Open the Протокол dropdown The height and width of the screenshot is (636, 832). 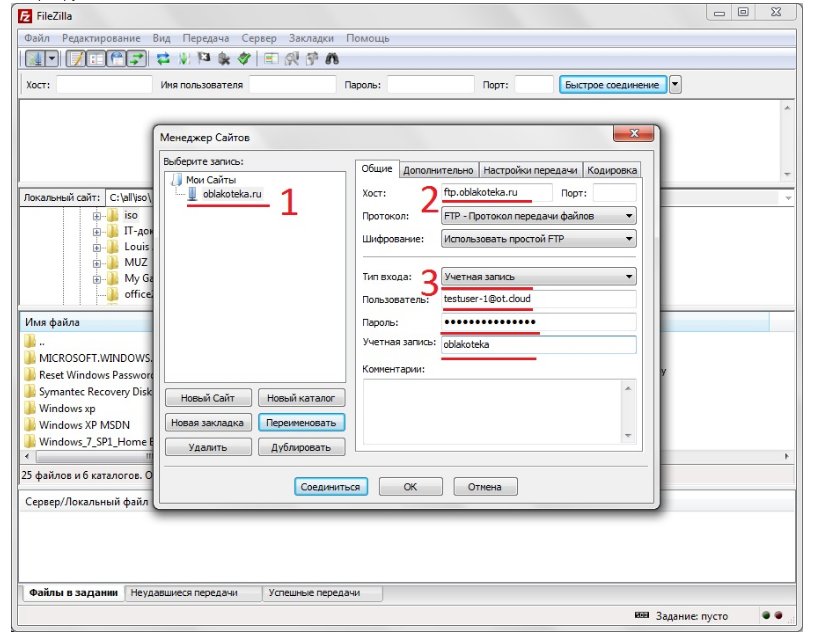pyautogui.click(x=628, y=216)
